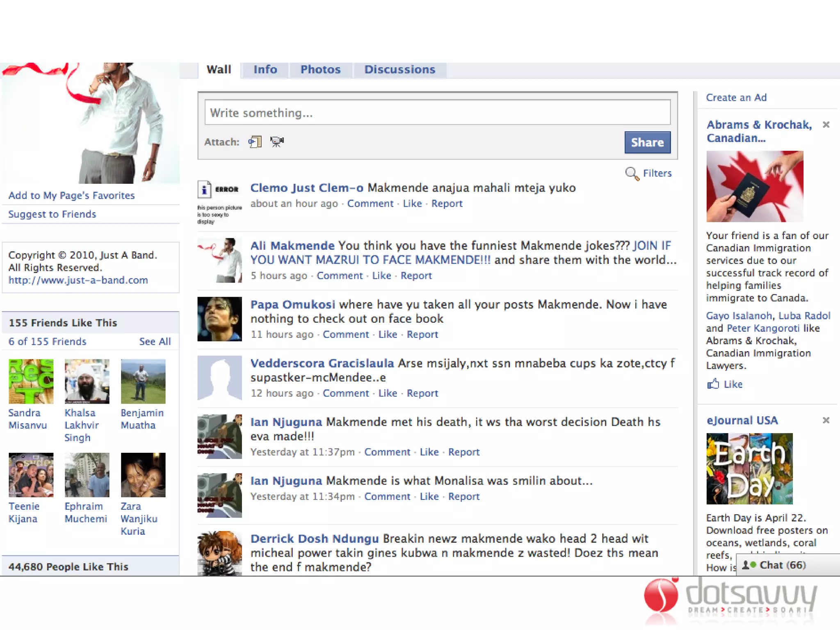Open the Chat (66) bar

782,565
